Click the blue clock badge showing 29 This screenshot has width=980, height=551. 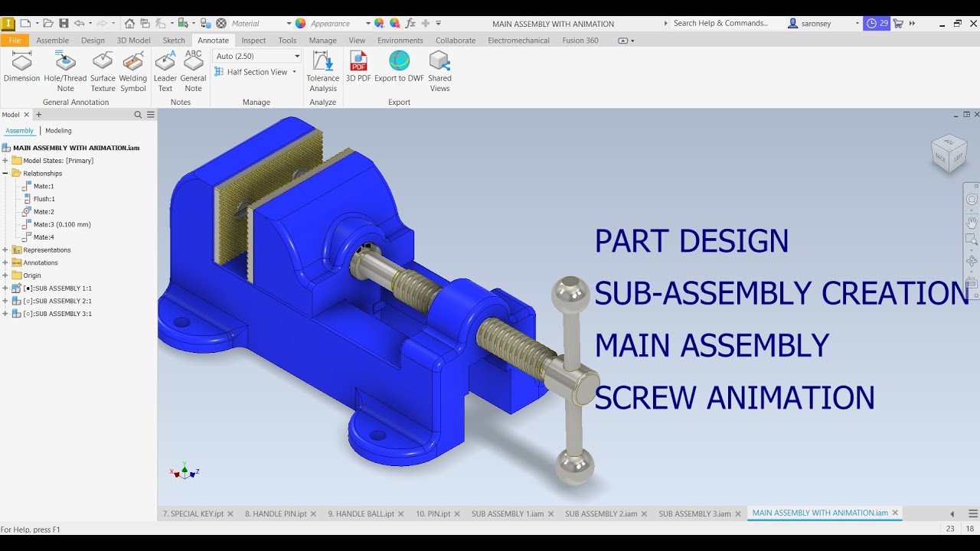pyautogui.click(x=877, y=24)
